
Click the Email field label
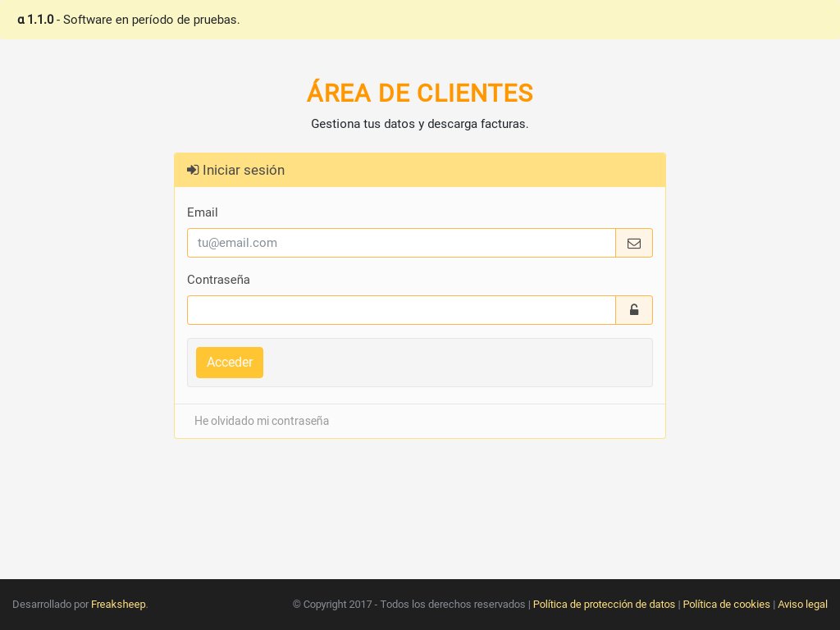[x=202, y=212]
